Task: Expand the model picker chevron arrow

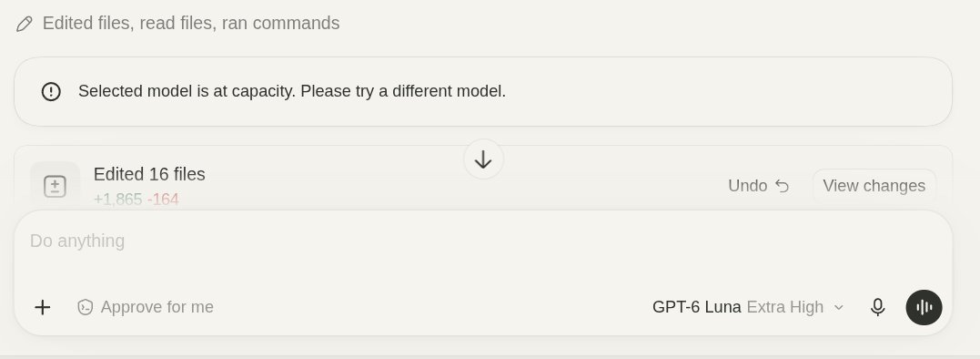Action: (x=839, y=307)
